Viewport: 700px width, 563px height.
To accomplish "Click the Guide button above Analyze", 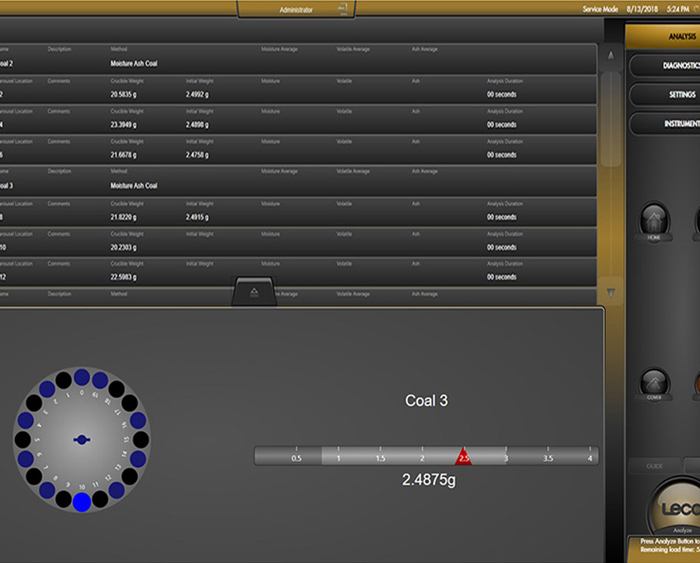I will 654,466.
